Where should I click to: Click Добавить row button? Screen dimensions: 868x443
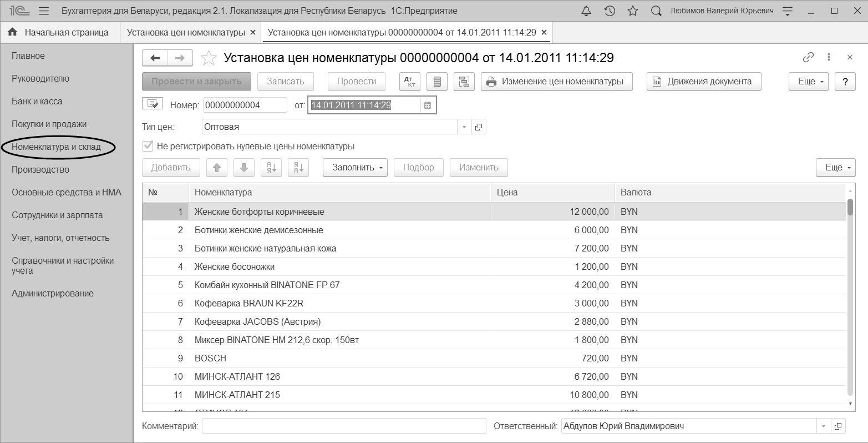point(171,168)
